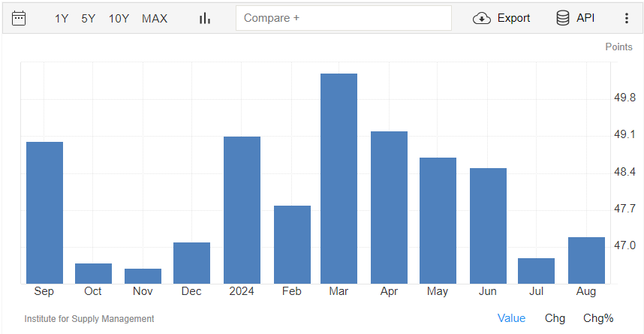
Task: Click into the Compare + field
Action: click(344, 18)
